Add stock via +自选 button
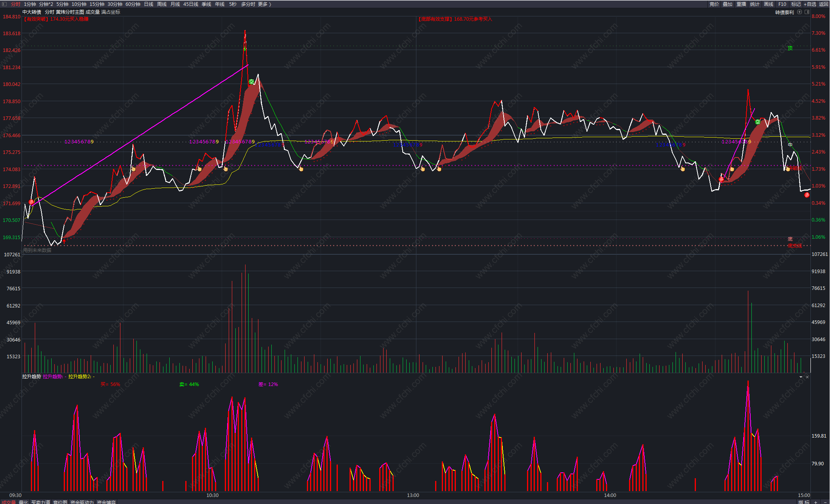Viewport: 830px width, 504px height. 810,4
